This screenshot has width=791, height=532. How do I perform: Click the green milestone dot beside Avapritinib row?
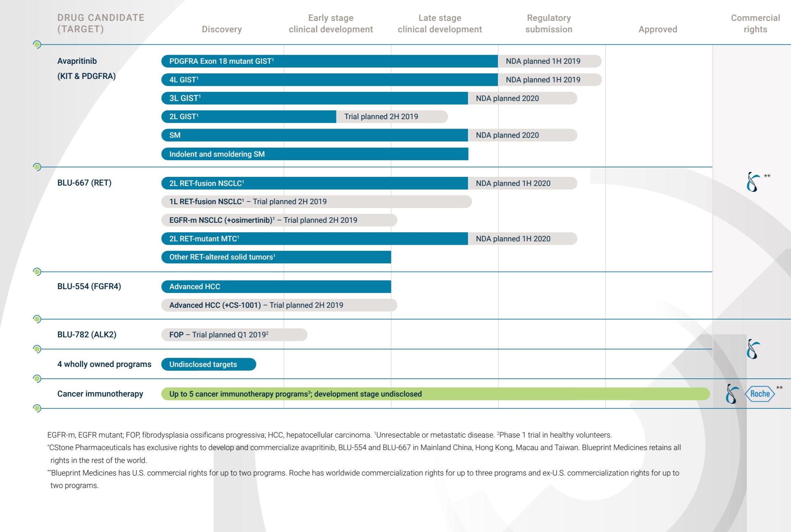pos(37,44)
